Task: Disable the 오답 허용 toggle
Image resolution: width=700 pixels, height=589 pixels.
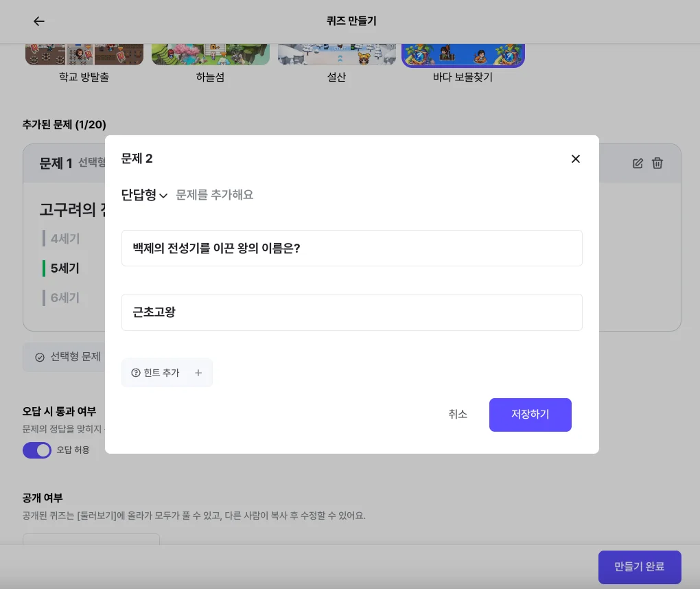Action: 37,450
